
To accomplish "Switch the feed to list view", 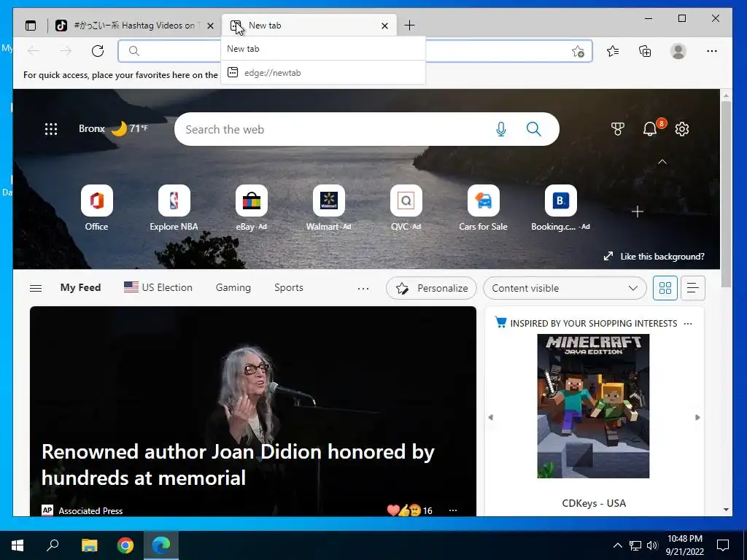I will (693, 288).
